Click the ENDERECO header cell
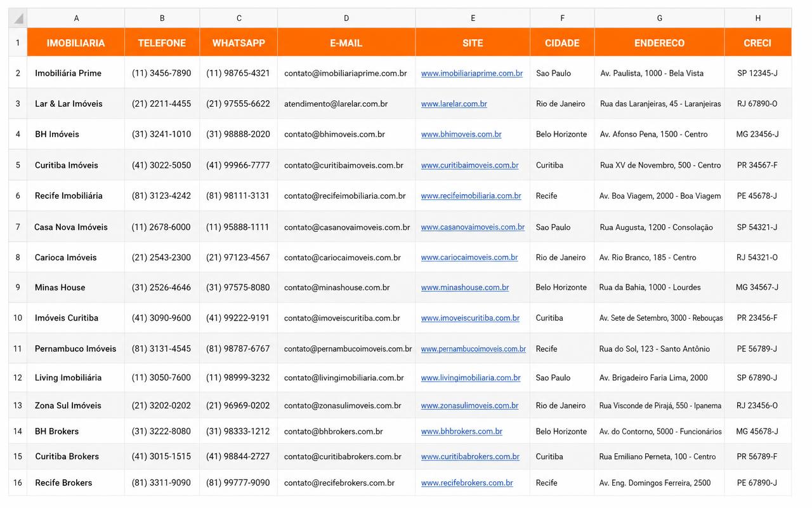The width and height of the screenshot is (812, 508). coord(660,43)
